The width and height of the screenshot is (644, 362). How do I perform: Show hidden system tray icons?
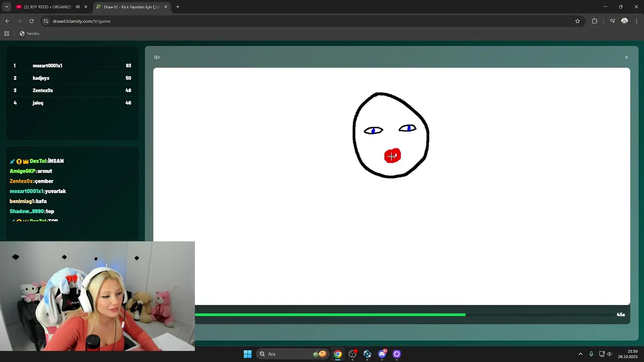pyautogui.click(x=580, y=354)
